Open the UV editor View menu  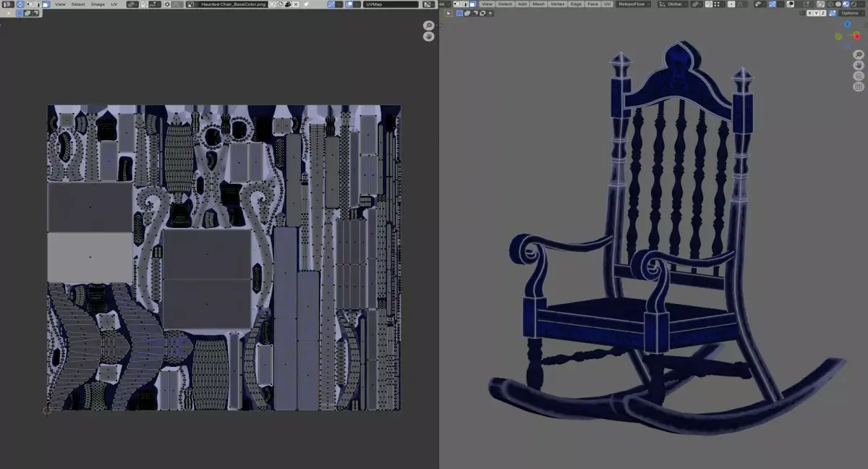pos(60,4)
